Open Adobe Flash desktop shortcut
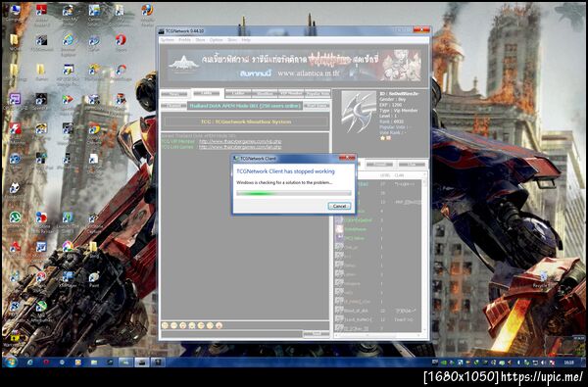 [x=16, y=133]
